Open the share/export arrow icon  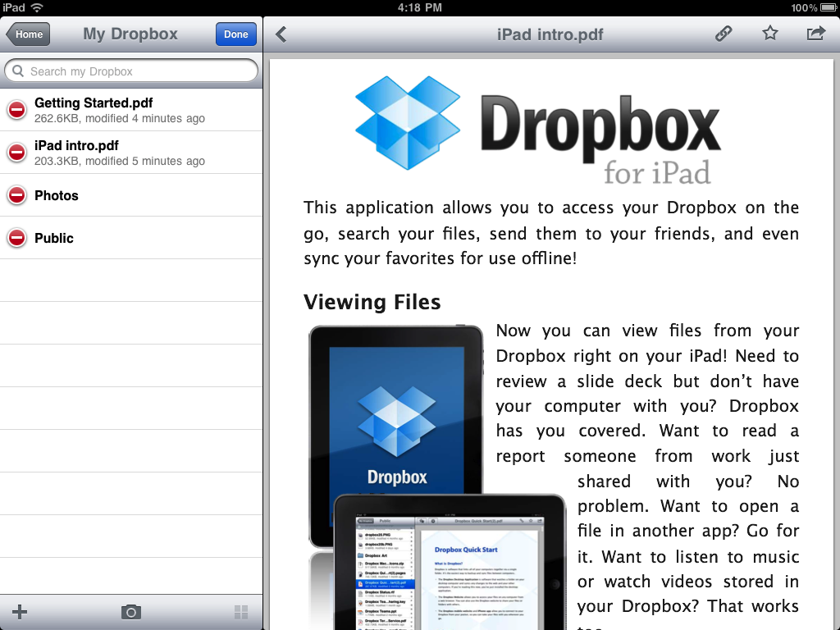815,34
